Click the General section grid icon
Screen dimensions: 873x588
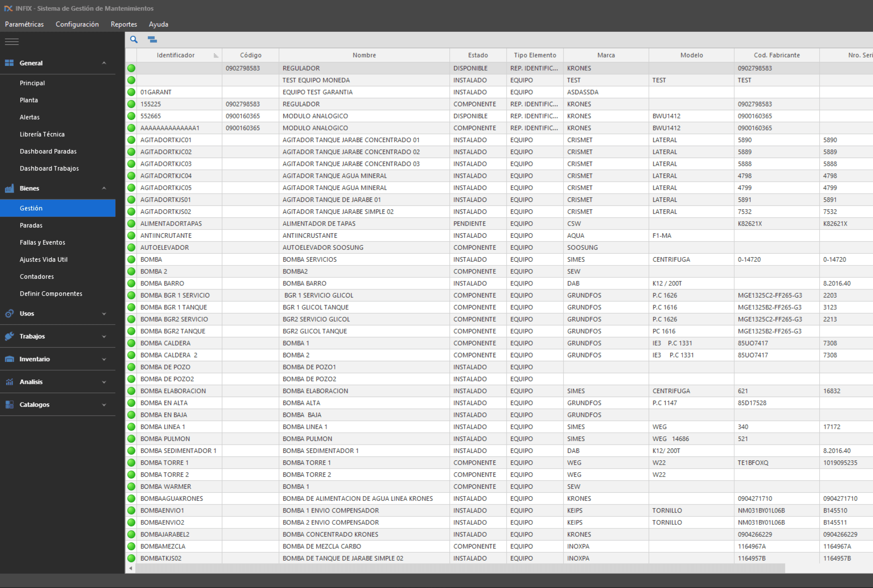tap(9, 63)
